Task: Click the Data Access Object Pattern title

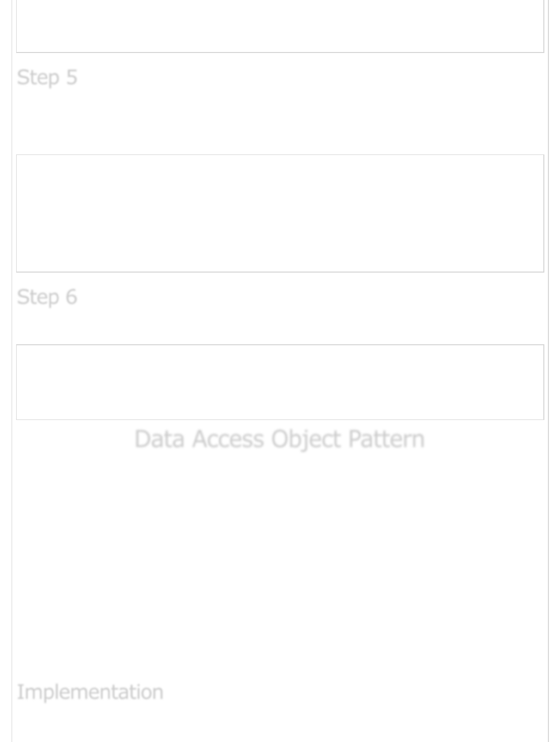Action: pos(279,439)
